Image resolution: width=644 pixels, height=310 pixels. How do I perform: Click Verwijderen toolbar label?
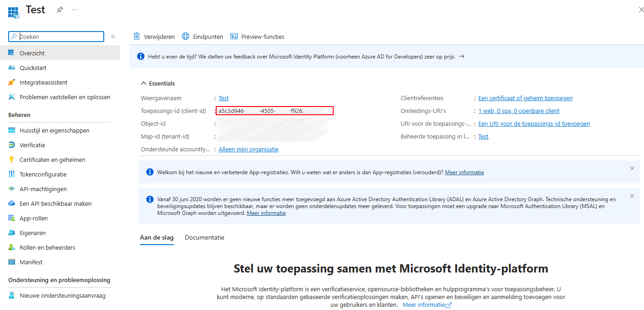(x=160, y=37)
